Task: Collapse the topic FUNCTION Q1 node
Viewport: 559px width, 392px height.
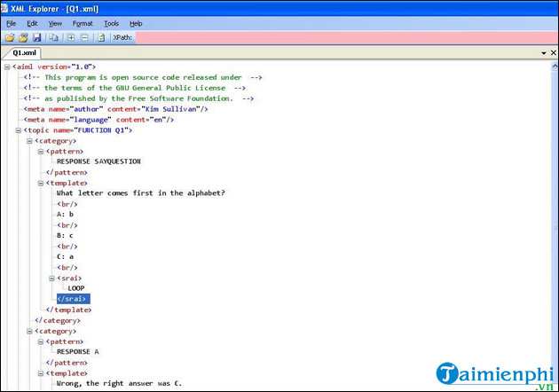Action: [x=18, y=130]
